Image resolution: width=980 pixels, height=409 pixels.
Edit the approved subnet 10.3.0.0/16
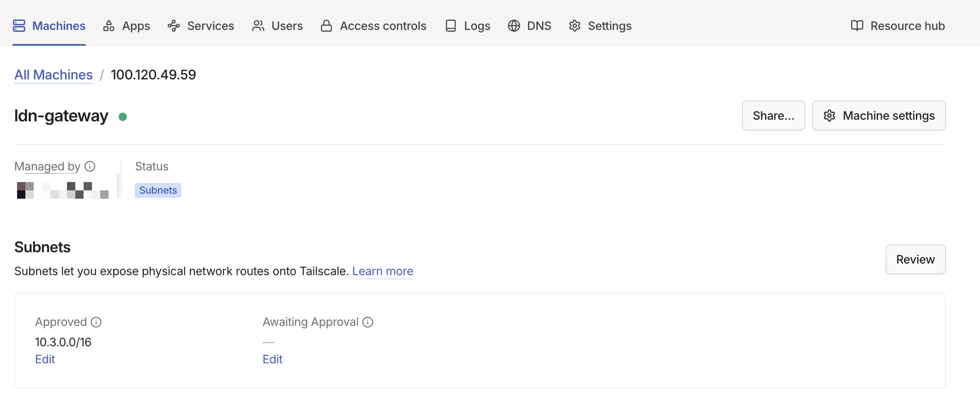(x=45, y=359)
